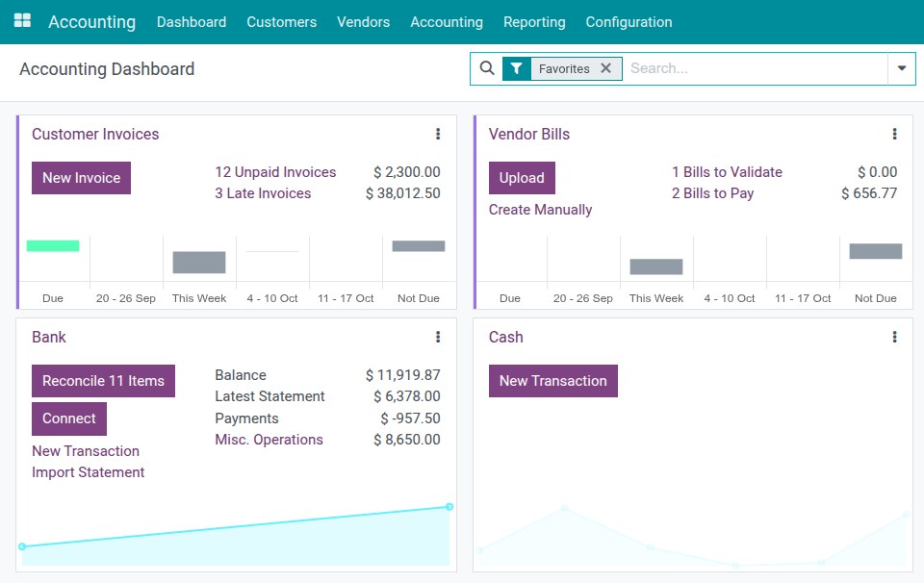924x583 pixels.
Task: Open Bank card kebab menu
Action: click(438, 337)
